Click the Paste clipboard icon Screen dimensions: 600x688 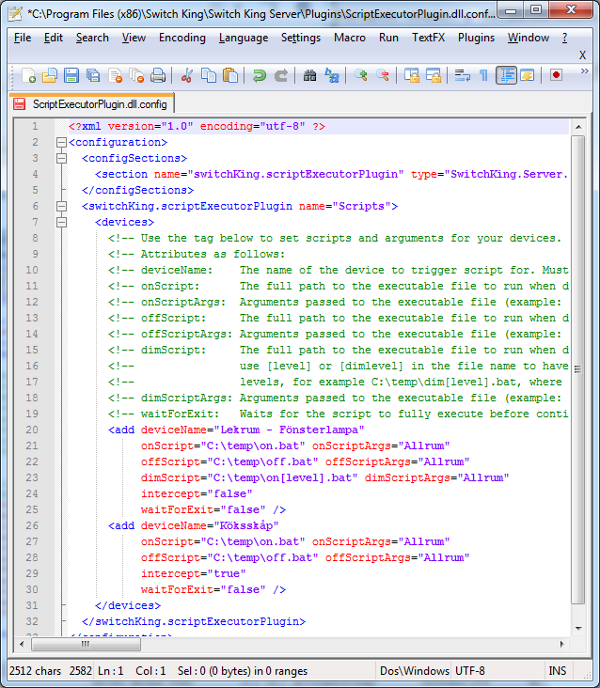point(230,76)
